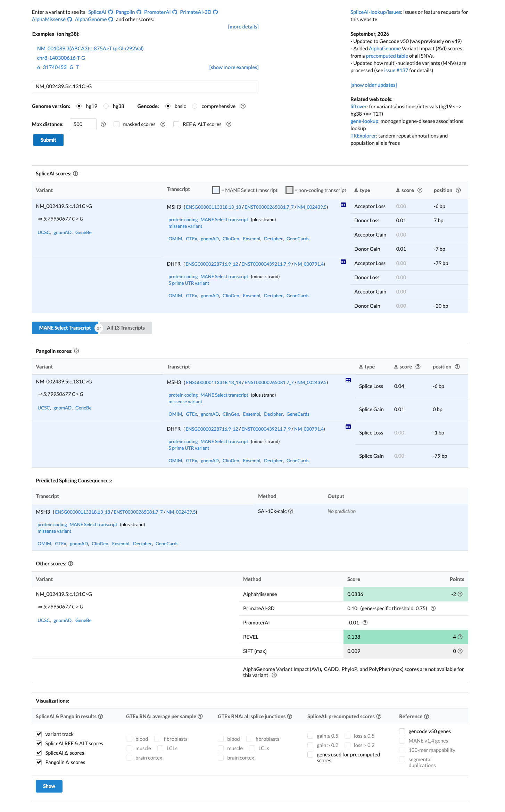Click the Max distance help icon
Image resolution: width=505 pixels, height=812 pixels.
tap(103, 124)
